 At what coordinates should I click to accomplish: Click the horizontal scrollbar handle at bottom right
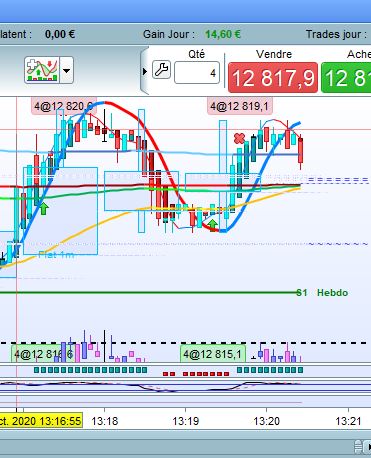coord(359,447)
